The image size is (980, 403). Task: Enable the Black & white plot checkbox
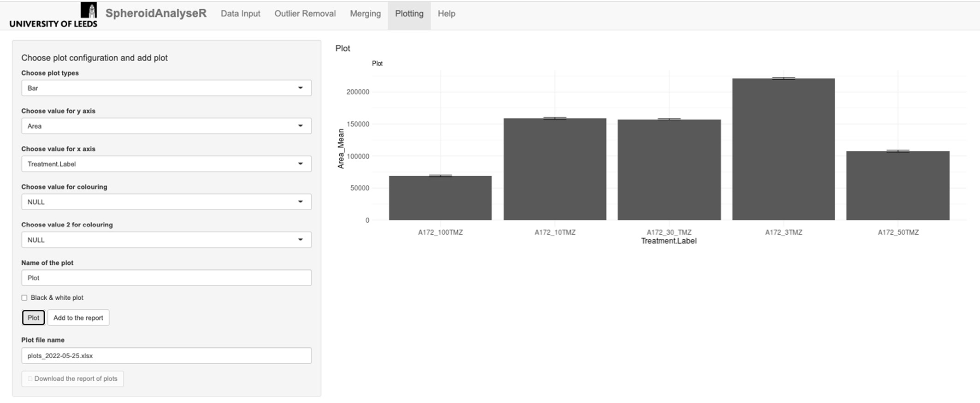(x=24, y=298)
